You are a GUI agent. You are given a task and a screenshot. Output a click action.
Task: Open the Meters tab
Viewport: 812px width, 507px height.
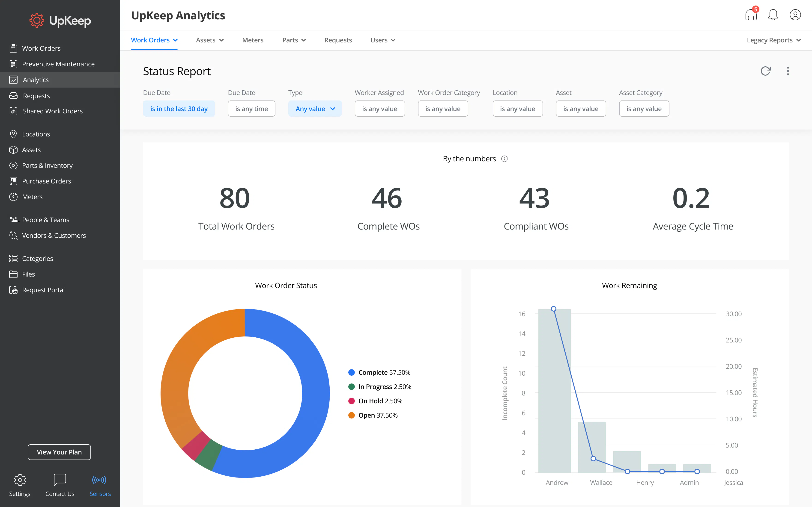click(x=253, y=40)
